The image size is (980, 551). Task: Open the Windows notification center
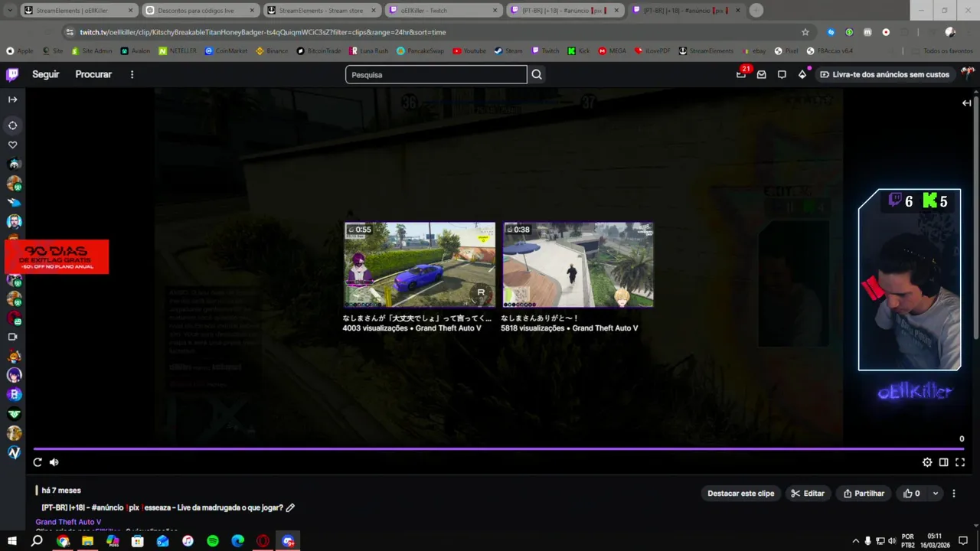(x=963, y=541)
